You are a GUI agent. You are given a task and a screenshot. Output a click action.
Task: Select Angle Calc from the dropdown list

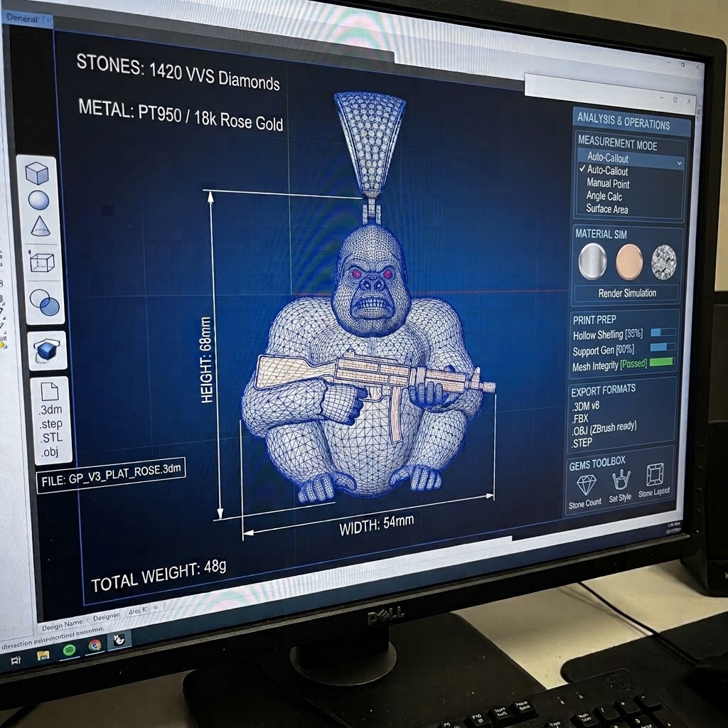604,196
